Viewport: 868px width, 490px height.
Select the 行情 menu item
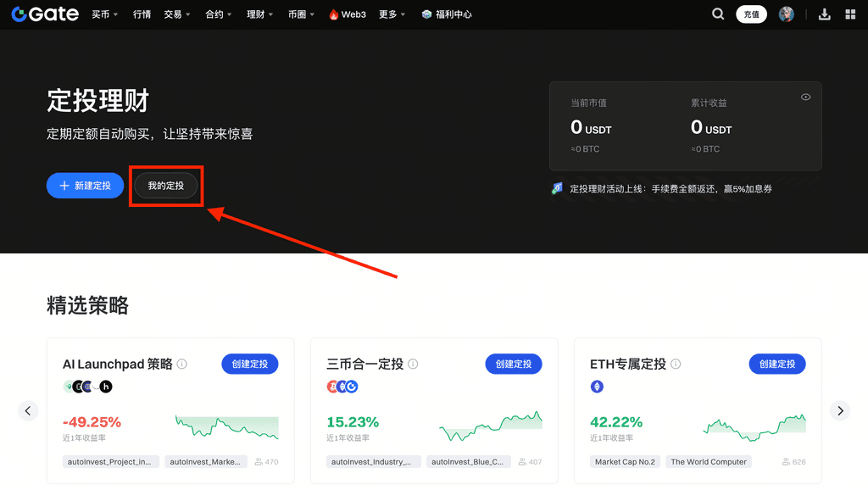(141, 14)
